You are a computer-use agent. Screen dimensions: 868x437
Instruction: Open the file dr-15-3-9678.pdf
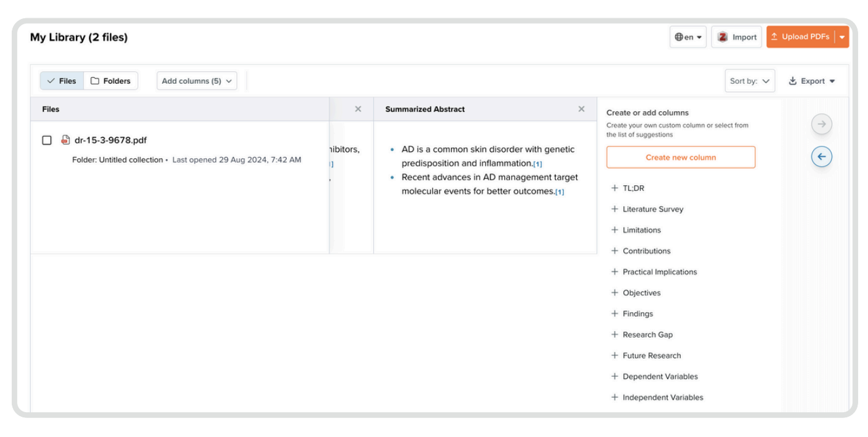coord(111,140)
